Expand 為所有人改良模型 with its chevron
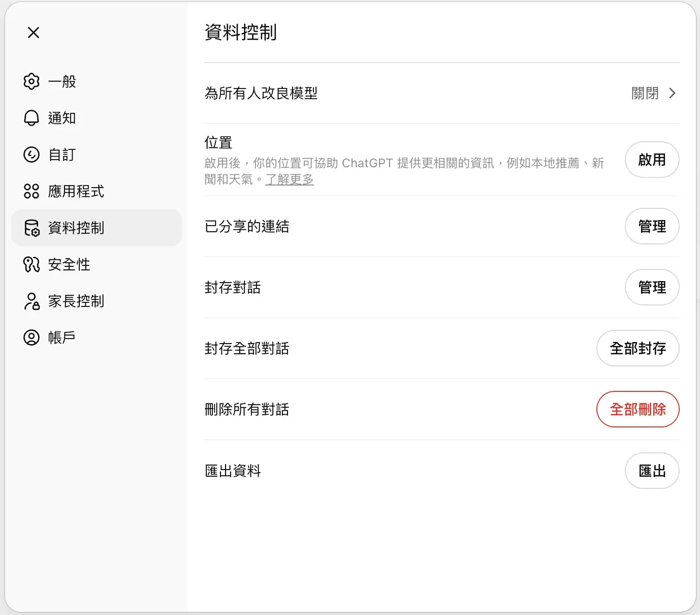Screen dimensions: 700x615 click(673, 94)
